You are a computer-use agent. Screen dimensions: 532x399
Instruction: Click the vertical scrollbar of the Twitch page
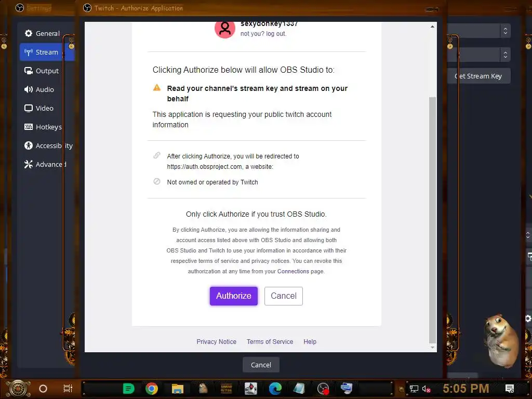pyautogui.click(x=432, y=220)
